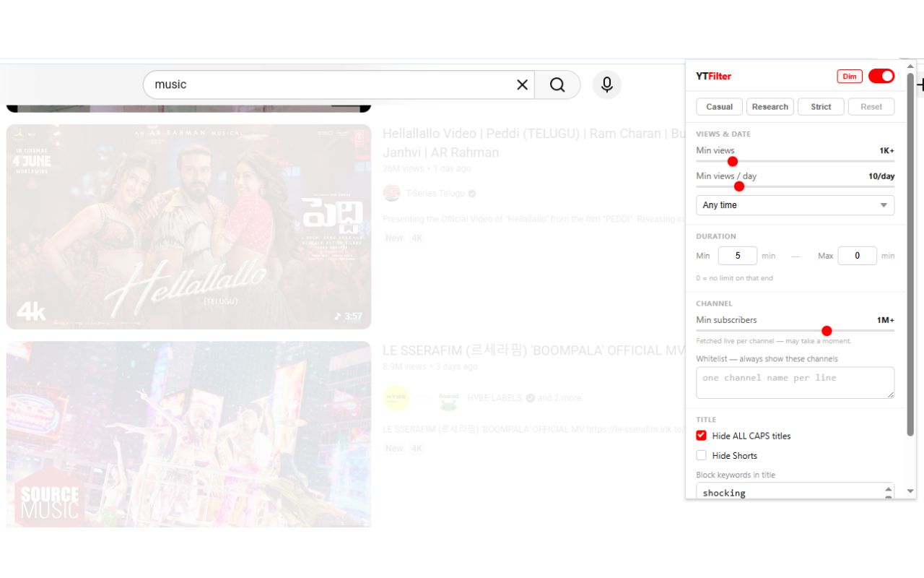
Task: Click the 'Min subscribers' label
Action: click(726, 319)
